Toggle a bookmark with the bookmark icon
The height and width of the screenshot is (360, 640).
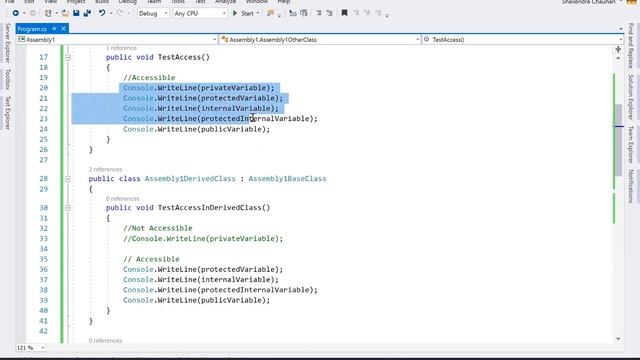coord(344,13)
